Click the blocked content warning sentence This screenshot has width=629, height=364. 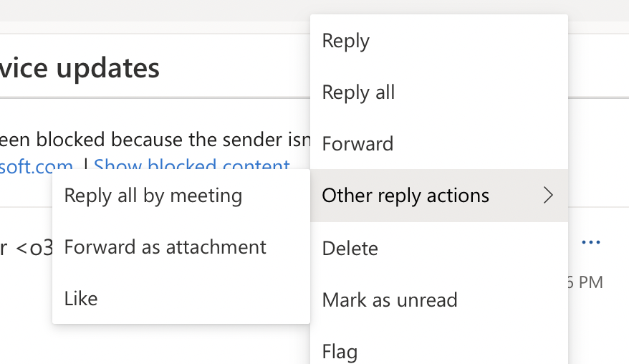155,140
